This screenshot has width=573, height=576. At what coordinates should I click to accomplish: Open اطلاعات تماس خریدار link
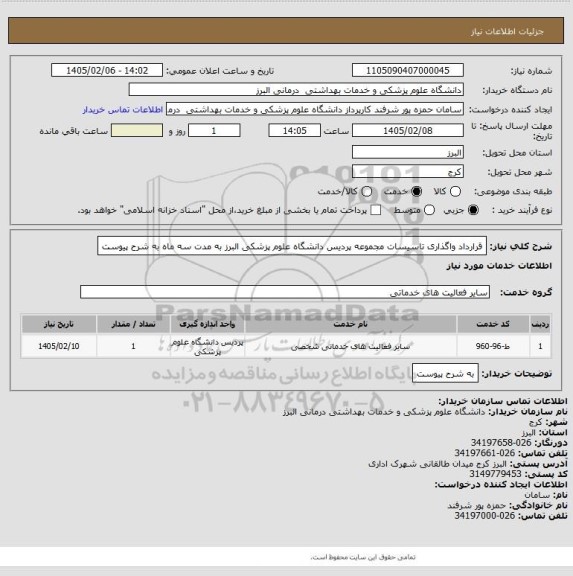123,110
